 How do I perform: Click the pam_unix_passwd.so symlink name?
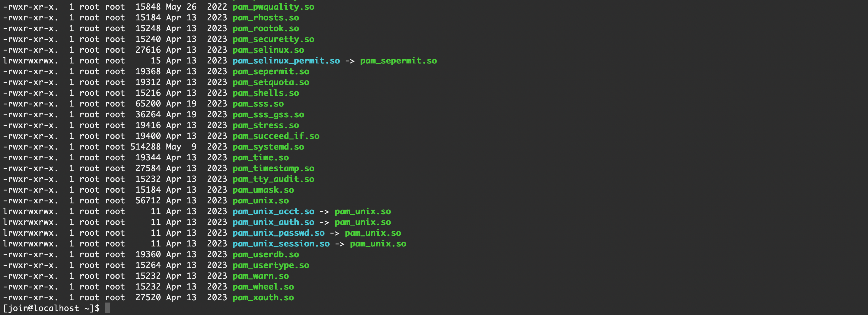pyautogui.click(x=278, y=233)
